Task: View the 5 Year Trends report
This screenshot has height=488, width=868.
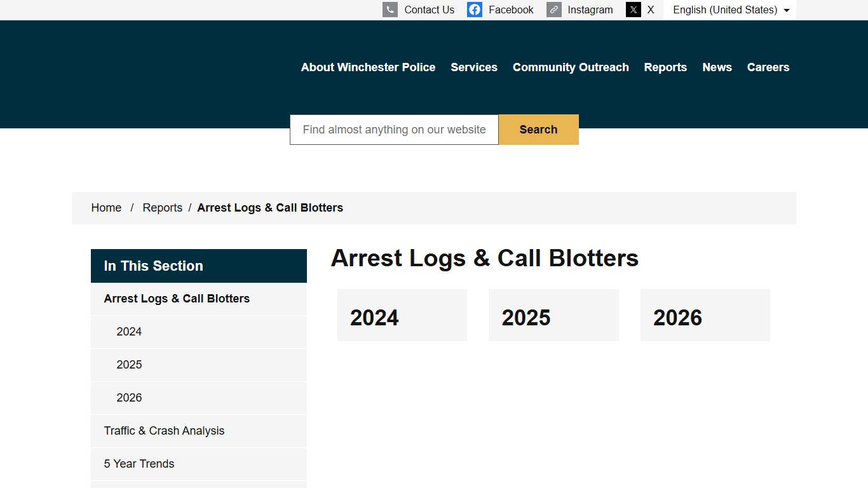Action: [139, 464]
